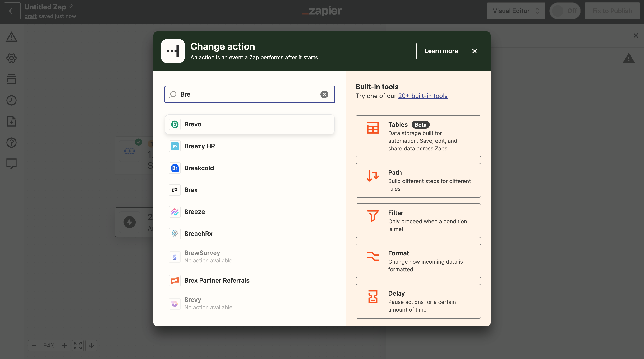This screenshot has width=644, height=359.
Task: Select Breezy HR from results
Action: (x=250, y=146)
